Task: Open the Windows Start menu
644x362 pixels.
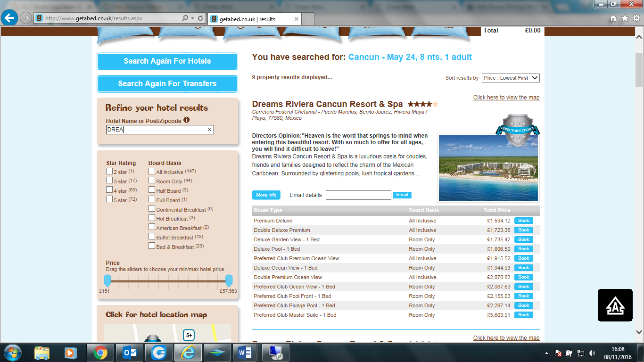Action: click(12, 353)
